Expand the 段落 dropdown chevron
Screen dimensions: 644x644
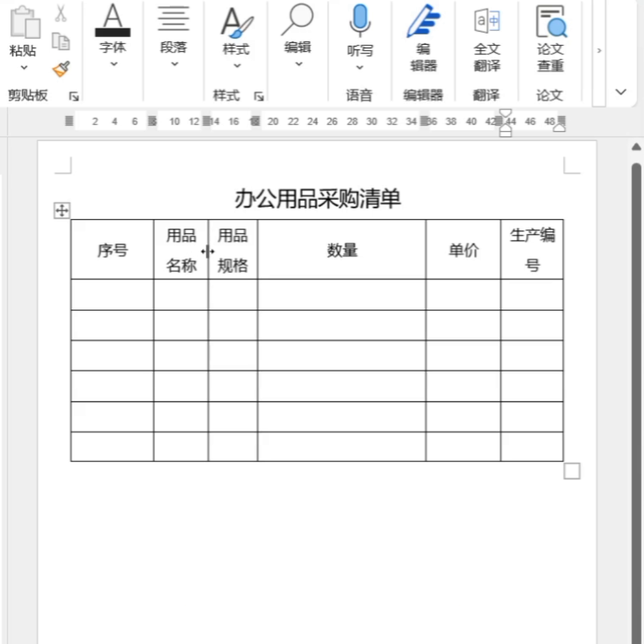pyautogui.click(x=175, y=64)
